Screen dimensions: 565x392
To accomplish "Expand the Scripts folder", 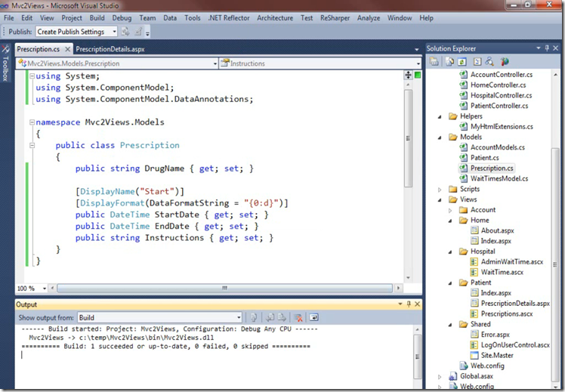I will coord(440,189).
